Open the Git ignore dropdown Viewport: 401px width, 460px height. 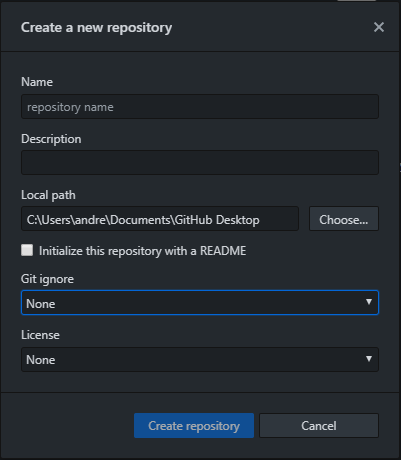point(200,303)
